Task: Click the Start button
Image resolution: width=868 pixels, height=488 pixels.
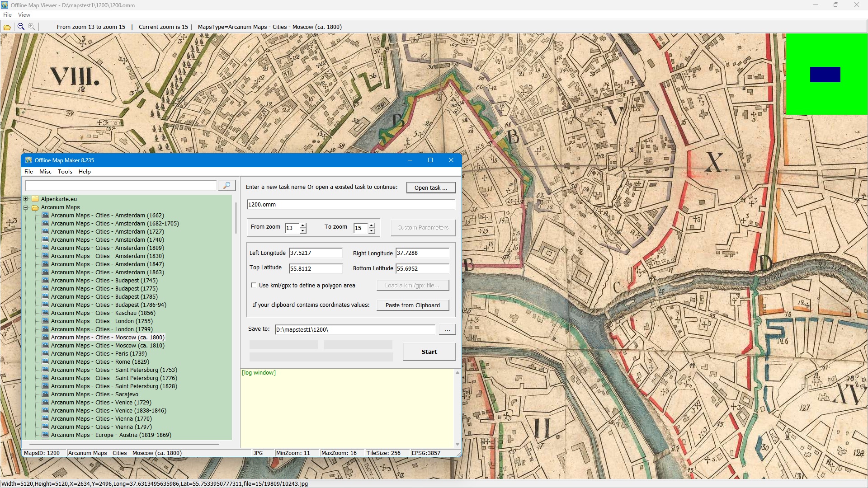Action: tap(429, 352)
